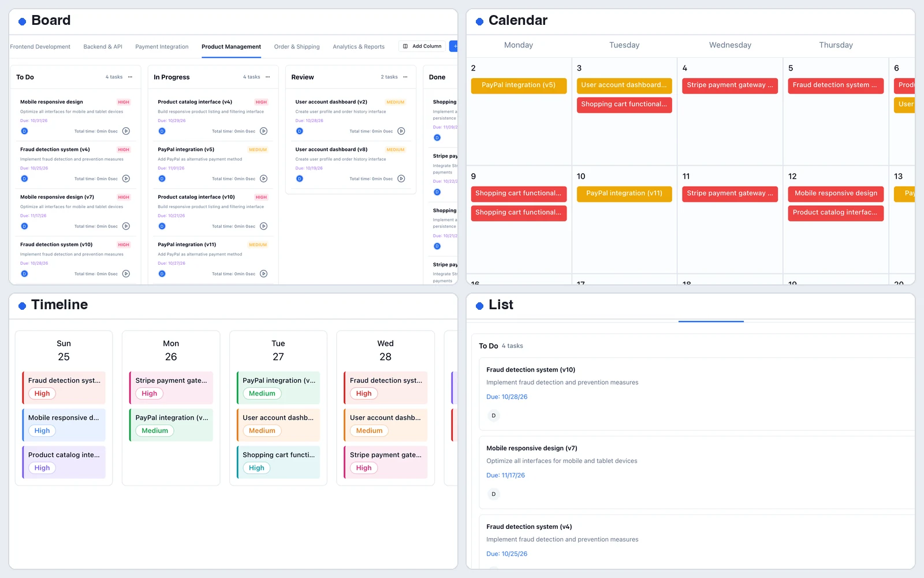924x578 pixels.
Task: Click assignee avatar on Fraud detection system (v4) board card
Action: click(24, 179)
